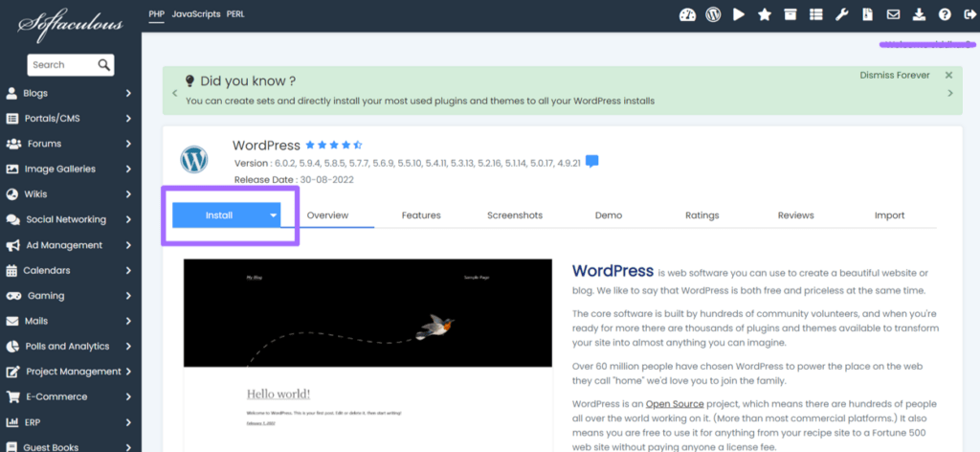Switch to the Import tab
980x452 pixels.
pyautogui.click(x=889, y=215)
